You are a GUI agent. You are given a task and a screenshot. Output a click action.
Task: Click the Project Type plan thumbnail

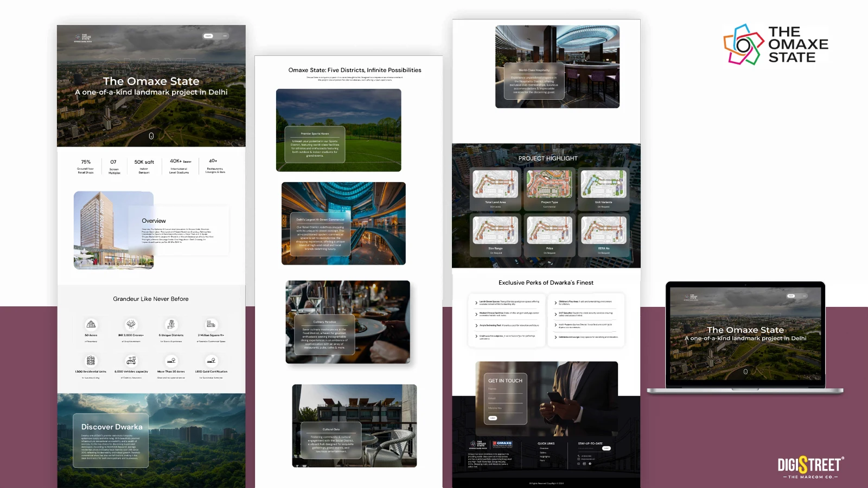pyautogui.click(x=550, y=183)
